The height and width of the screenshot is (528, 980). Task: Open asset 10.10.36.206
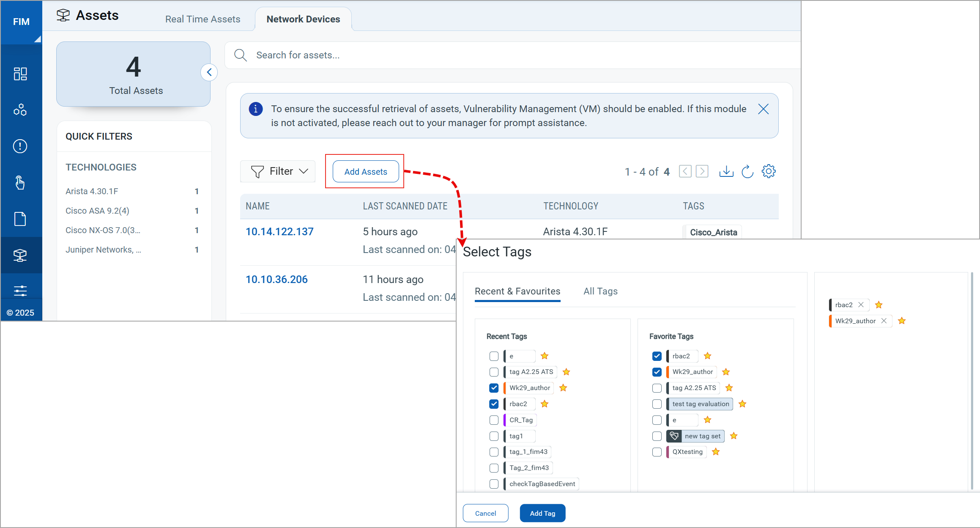pos(276,280)
